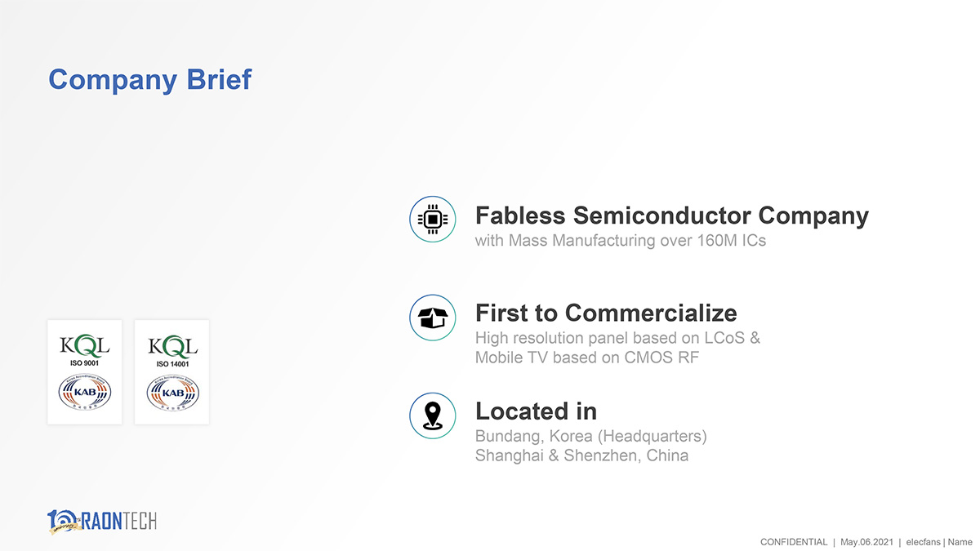Click the KAB logo under ISO 9001
The height and width of the screenshot is (551, 980).
84,395
